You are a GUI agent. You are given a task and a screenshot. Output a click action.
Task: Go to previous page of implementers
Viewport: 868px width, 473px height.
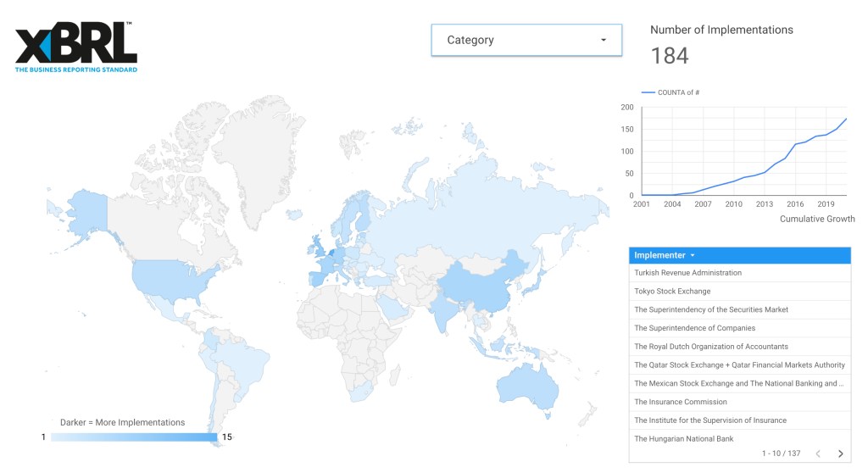coord(818,454)
